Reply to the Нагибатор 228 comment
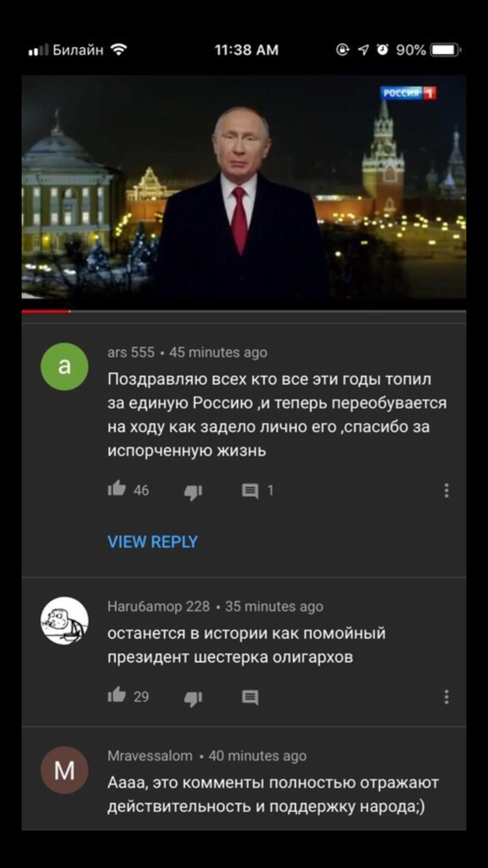 point(250,698)
